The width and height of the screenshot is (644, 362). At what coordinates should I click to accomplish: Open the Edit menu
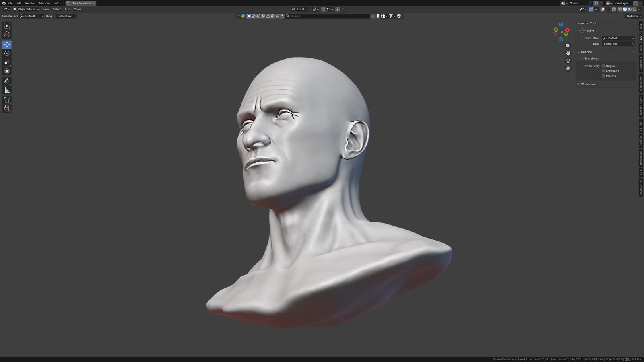click(x=19, y=3)
